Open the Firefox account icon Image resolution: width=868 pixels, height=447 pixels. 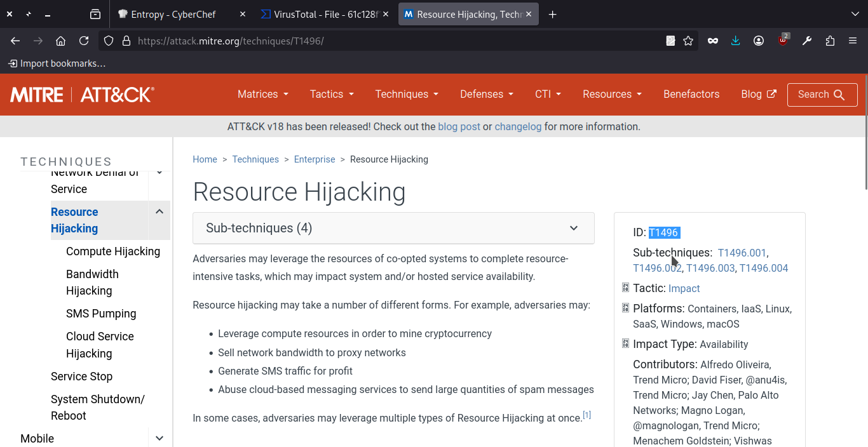[x=759, y=41]
